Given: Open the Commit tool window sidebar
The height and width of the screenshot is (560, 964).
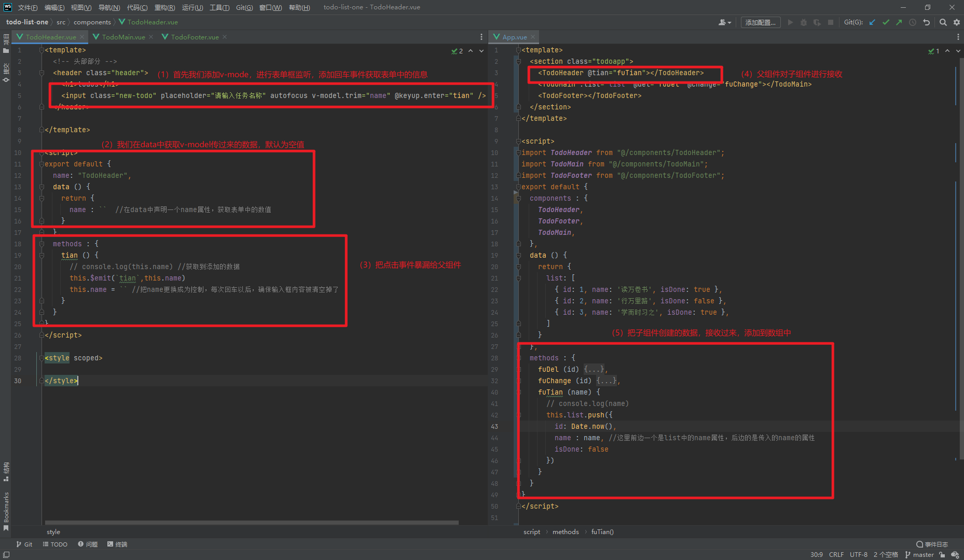Looking at the screenshot, I should [6, 73].
